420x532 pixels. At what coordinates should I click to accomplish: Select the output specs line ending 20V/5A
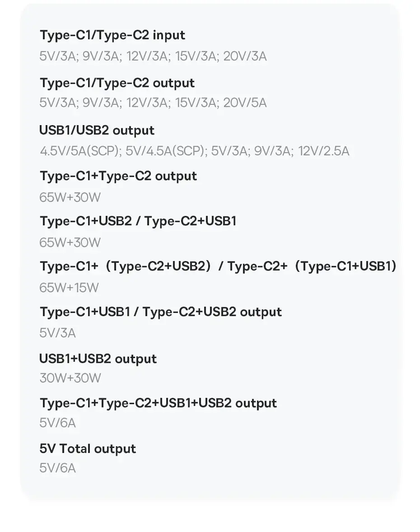pyautogui.click(x=153, y=103)
